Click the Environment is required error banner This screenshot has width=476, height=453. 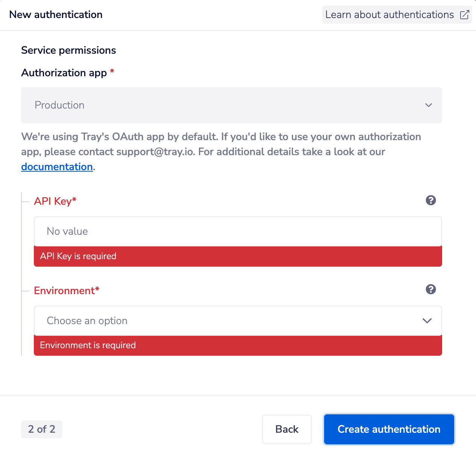pos(238,345)
